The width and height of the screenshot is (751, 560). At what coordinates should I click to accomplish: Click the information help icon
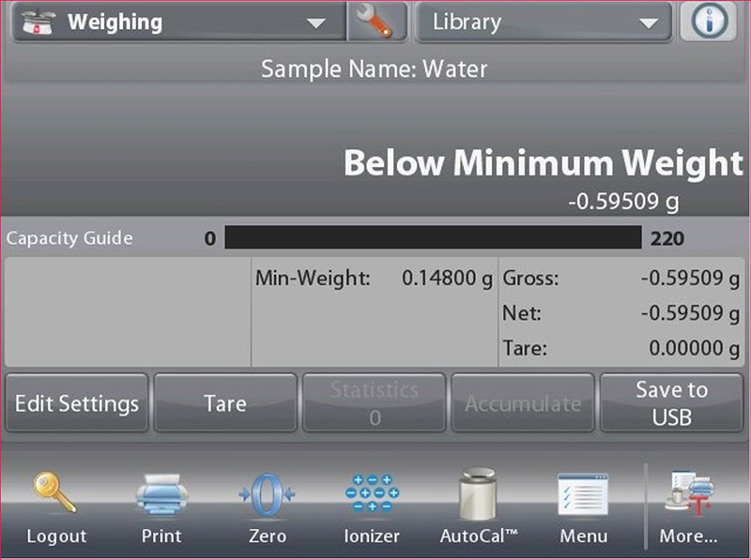pos(709,22)
